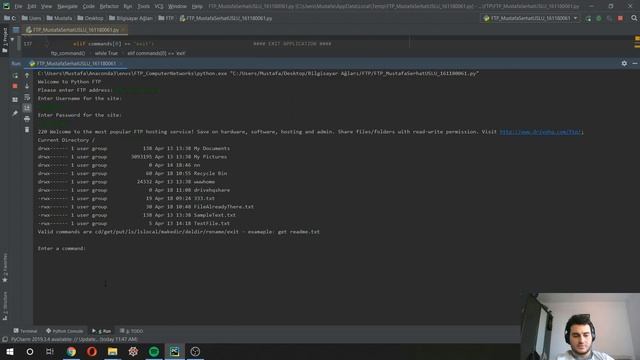This screenshot has height=360, width=640.
Task: Open the TODO tool window
Action: click(131, 331)
